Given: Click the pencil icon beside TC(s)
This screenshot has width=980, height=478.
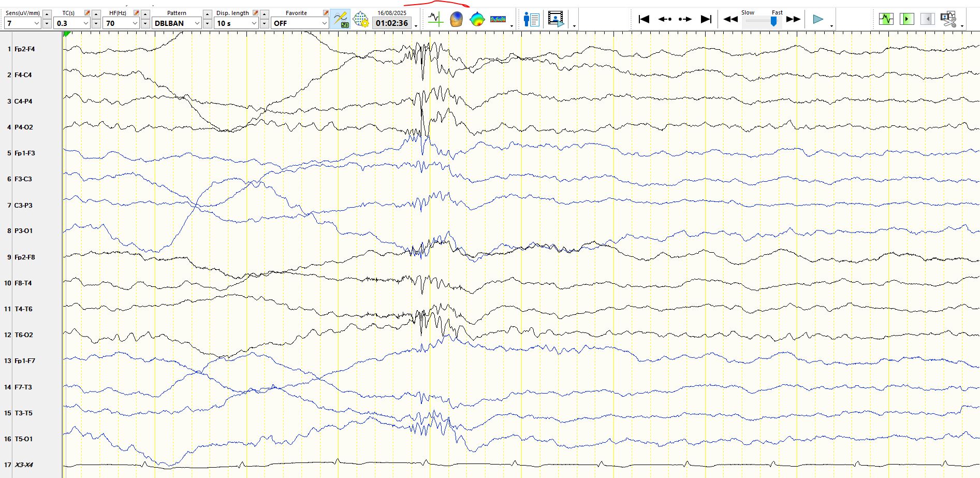Looking at the screenshot, I should tap(87, 13).
